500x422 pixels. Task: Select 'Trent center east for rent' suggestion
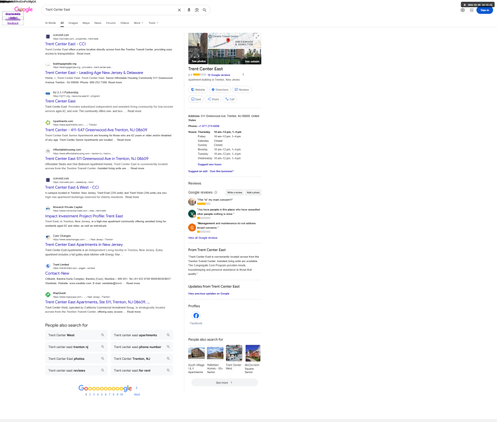point(142,370)
